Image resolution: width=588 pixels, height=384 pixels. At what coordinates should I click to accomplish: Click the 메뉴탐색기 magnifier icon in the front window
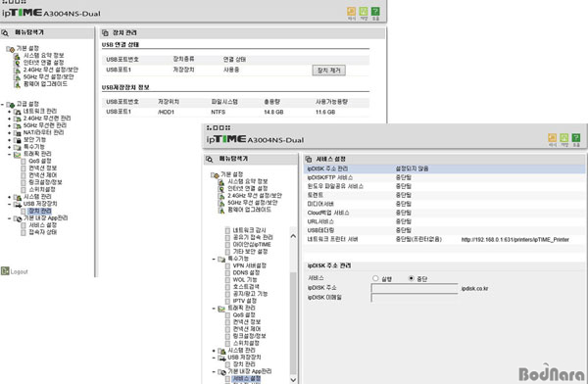coord(210,159)
